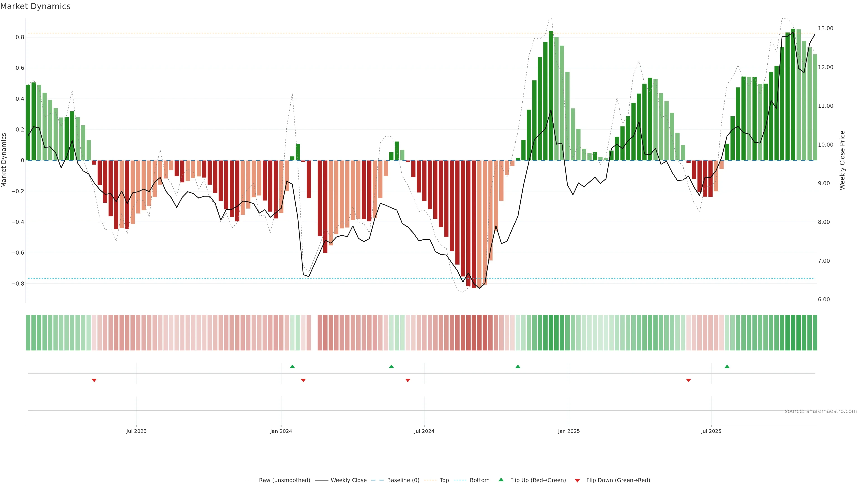This screenshot has width=868, height=488.
Task: Click the green Flip Up triangle after Jul 2025
Action: [727, 366]
